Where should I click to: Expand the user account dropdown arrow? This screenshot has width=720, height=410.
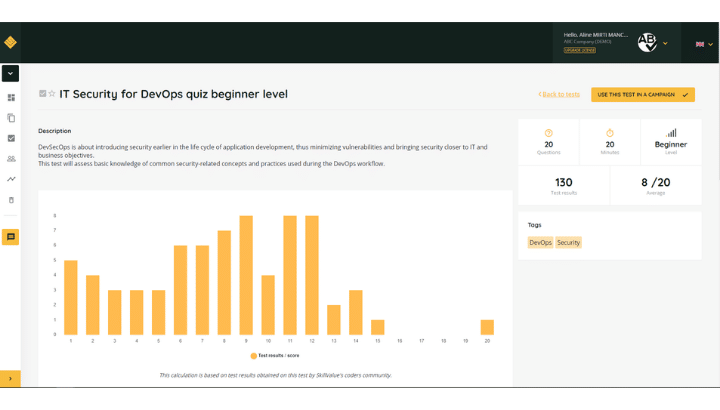coord(666,43)
